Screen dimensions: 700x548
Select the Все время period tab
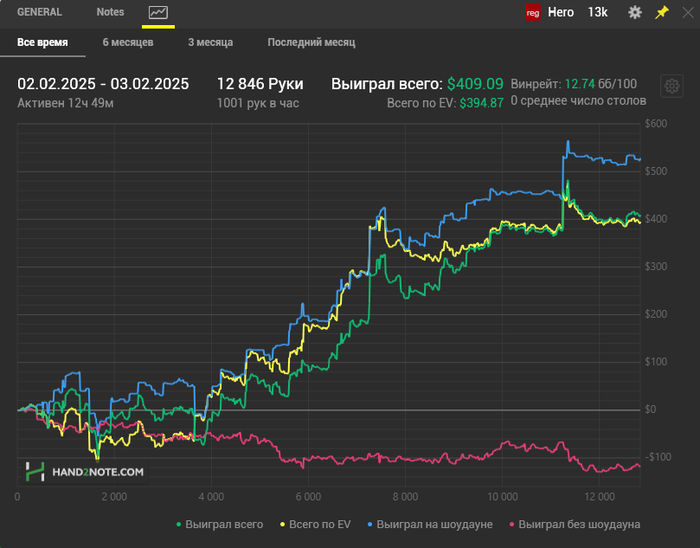(x=42, y=42)
